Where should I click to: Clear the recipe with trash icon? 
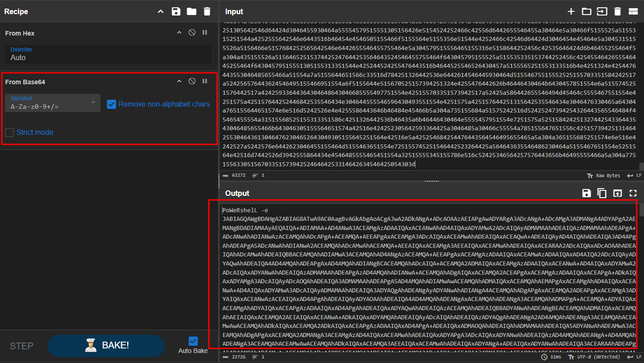[x=207, y=11]
